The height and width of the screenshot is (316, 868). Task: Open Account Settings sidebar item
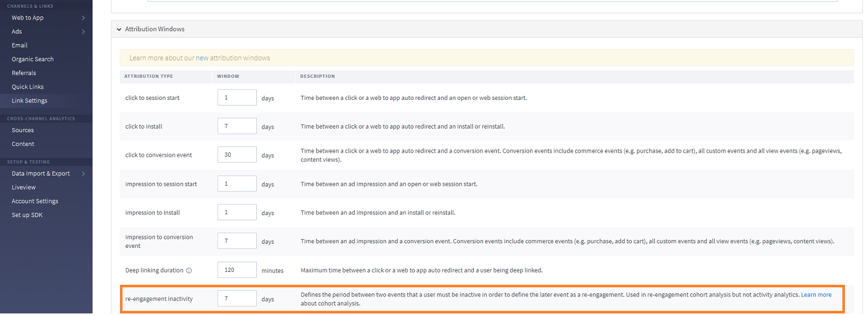click(35, 201)
